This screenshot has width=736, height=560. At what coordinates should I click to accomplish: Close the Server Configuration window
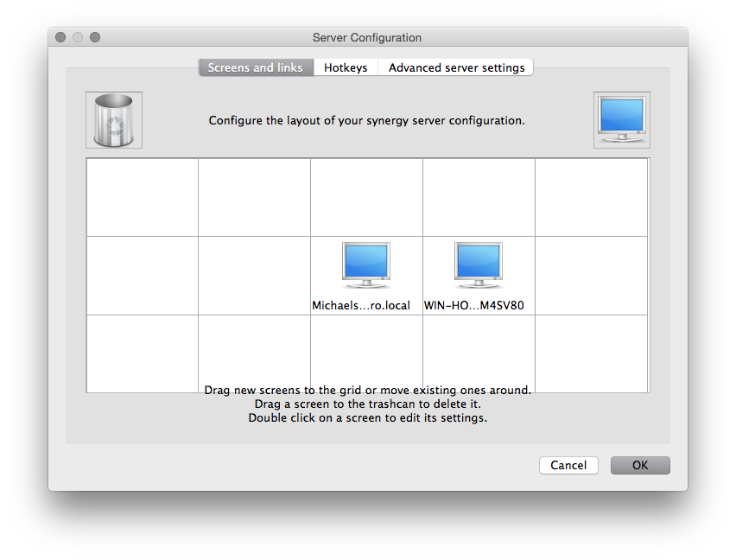[x=60, y=37]
